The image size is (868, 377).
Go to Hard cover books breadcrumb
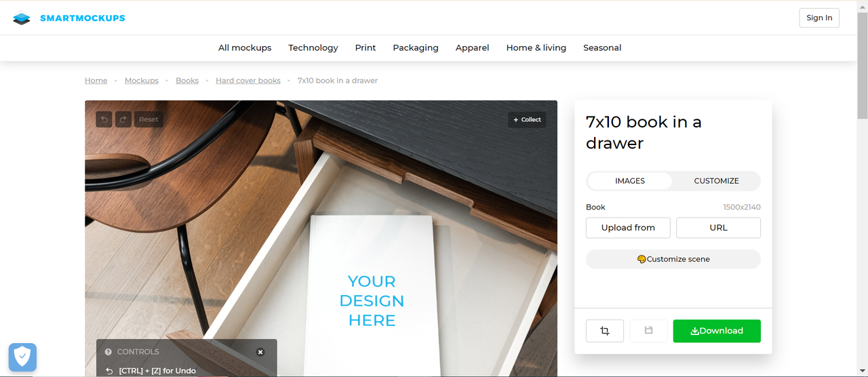click(248, 81)
